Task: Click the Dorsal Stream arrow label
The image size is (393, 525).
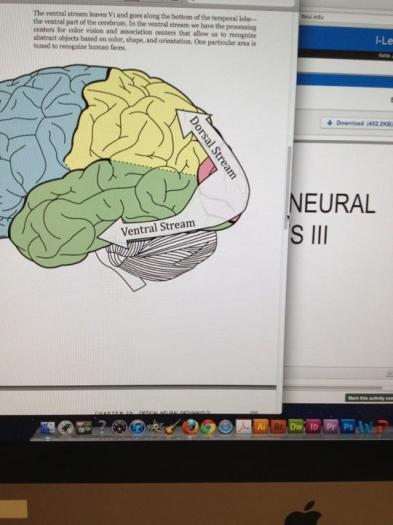Action: (213, 147)
